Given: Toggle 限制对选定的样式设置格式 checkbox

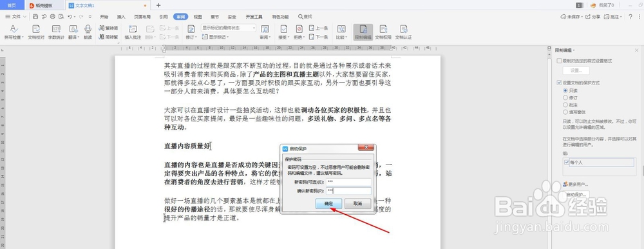Looking at the screenshot, I should (559, 61).
